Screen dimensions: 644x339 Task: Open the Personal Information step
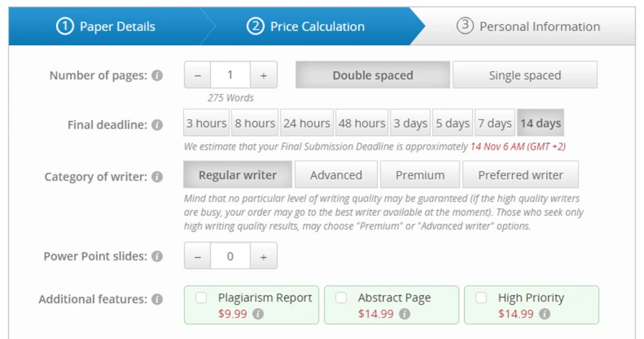click(529, 26)
